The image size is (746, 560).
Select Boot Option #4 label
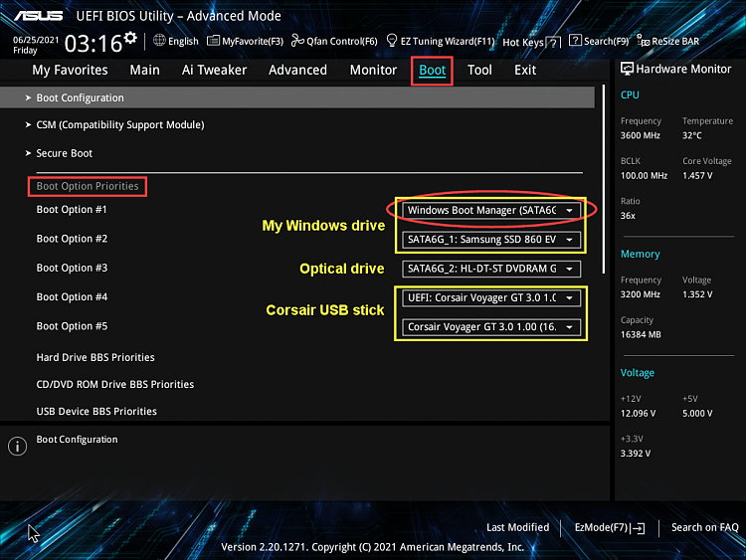tap(72, 296)
